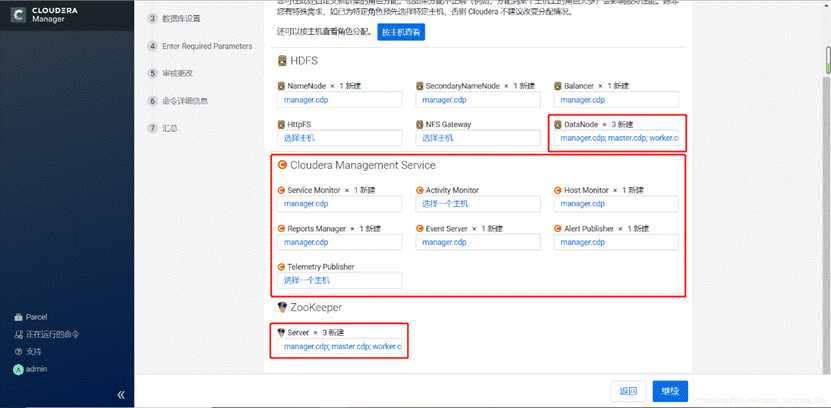Viewport: 831px width, 408px height.
Task: Click the Service Monitor role icon
Action: 281,190
